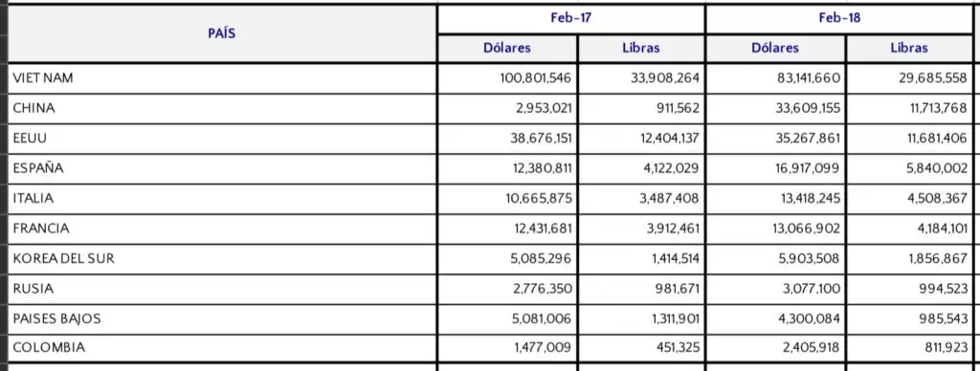
Task: Click the FRANCIA country cell
Action: point(222,229)
